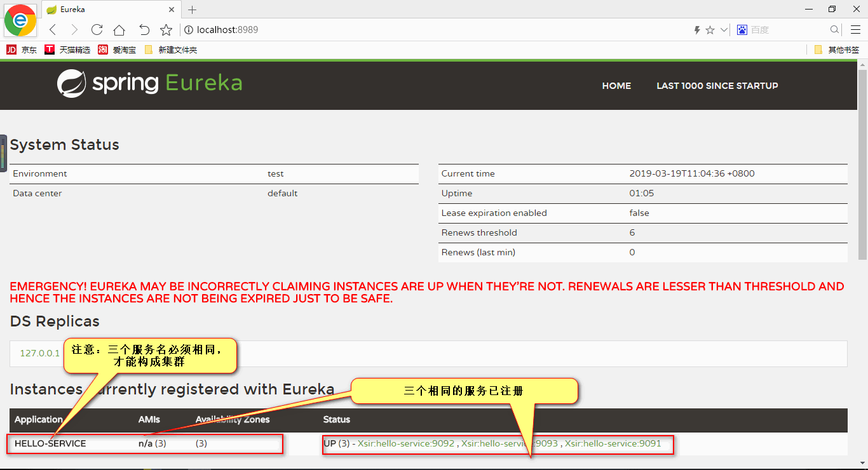The image size is (868, 470).
Task: Open a new tab with plus button
Action: [x=193, y=10]
